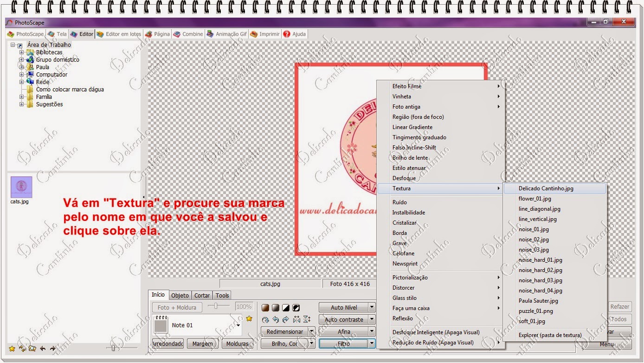Click the refresh folder icon under folder panel
Viewport: 644px width, 363px height.
pyautogui.click(x=22, y=348)
